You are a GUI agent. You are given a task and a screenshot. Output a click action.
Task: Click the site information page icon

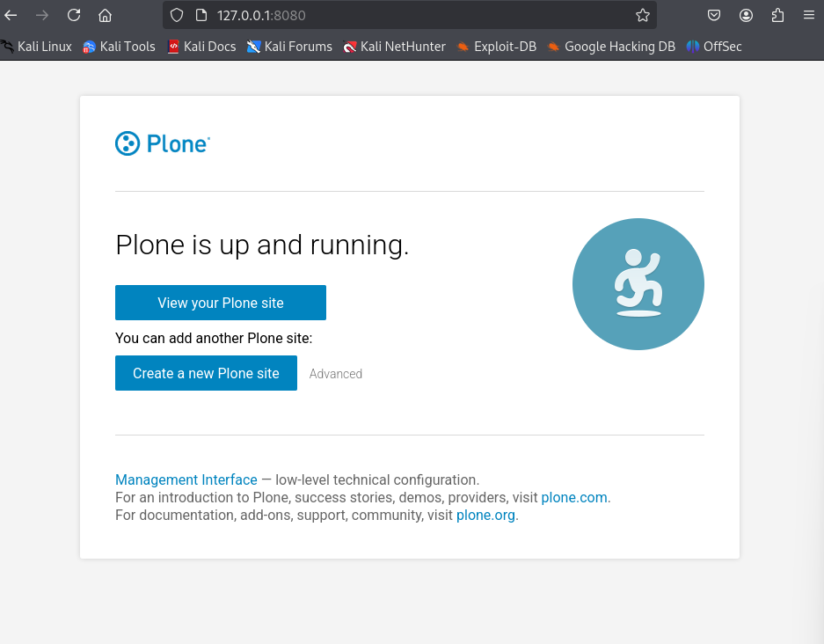pos(201,15)
